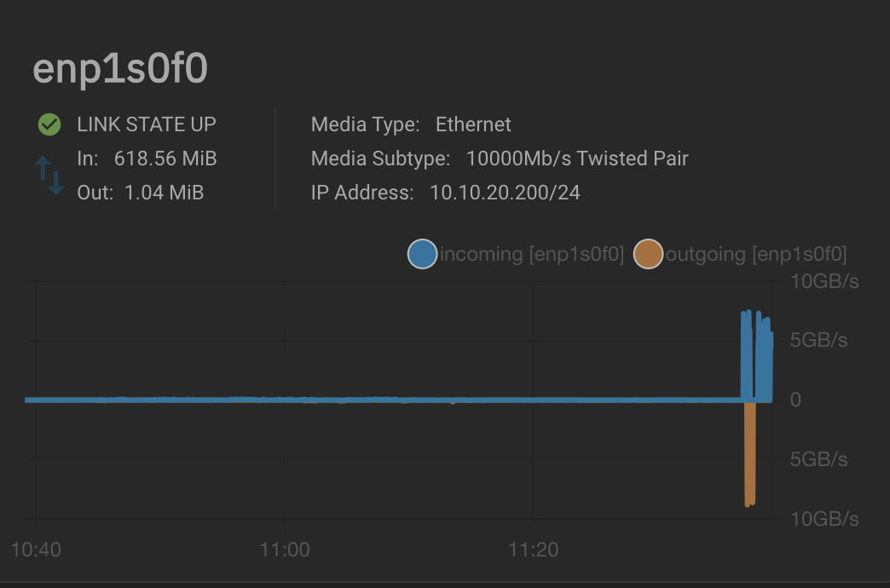The image size is (890, 588).
Task: Click the LINK STATE UP status text
Action: 147,124
